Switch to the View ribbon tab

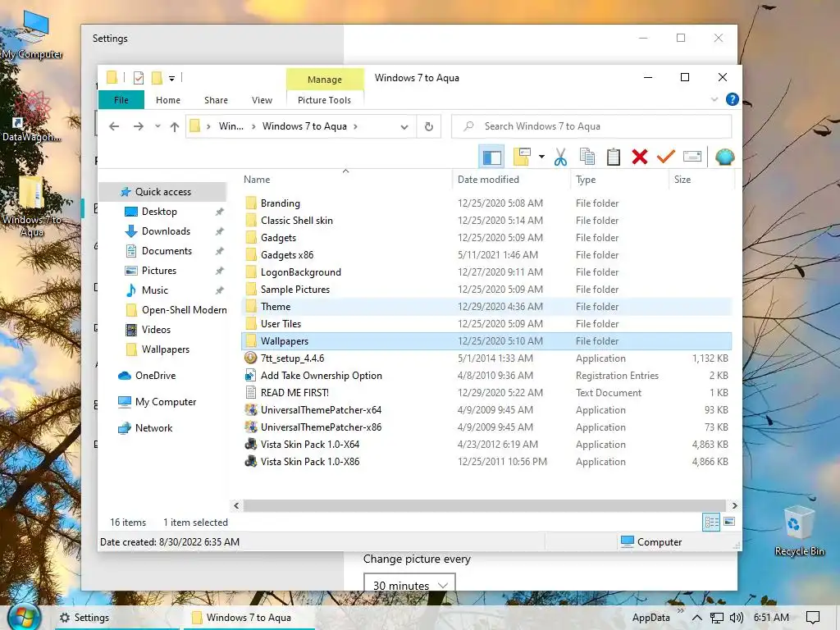(262, 100)
